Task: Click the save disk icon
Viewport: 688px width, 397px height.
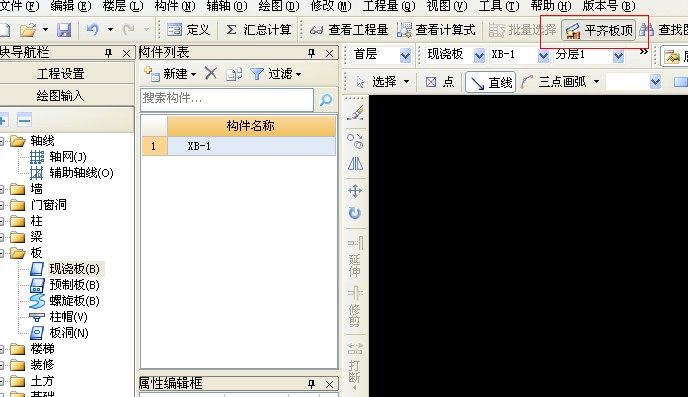Action: point(64,30)
